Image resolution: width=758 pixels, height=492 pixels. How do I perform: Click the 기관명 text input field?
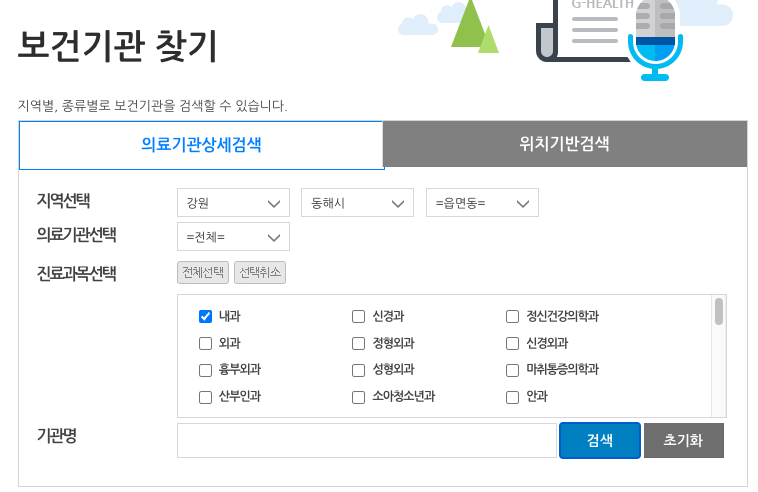367,440
